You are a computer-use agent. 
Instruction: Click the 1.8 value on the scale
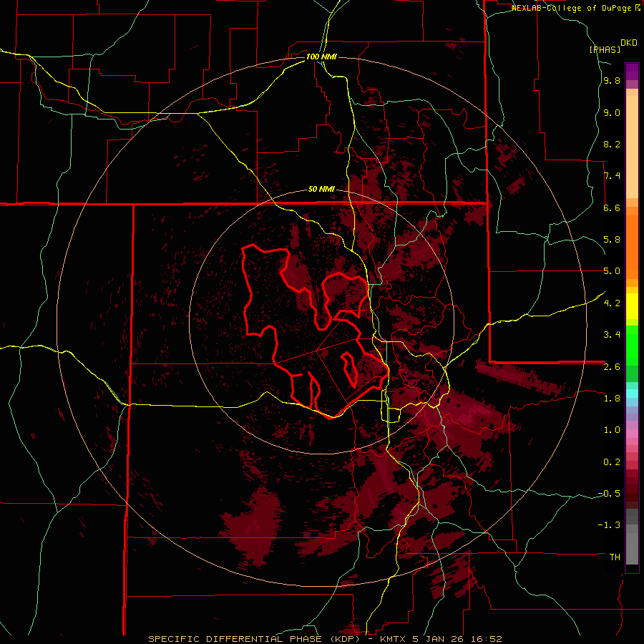(612, 398)
